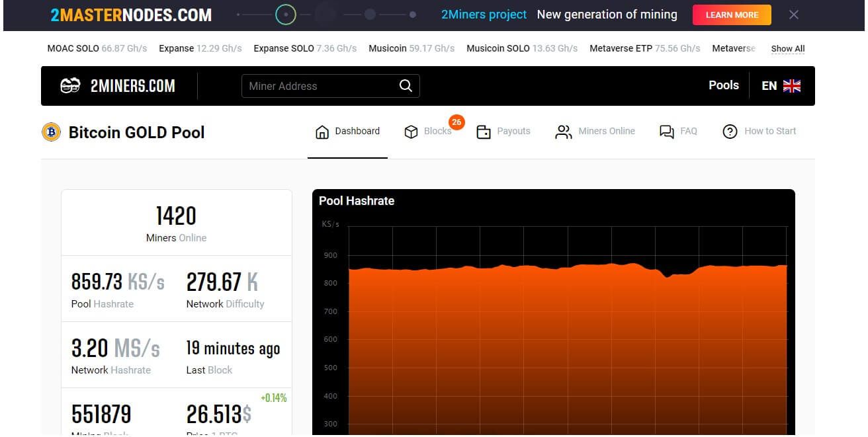Select the highlighted banner slider dot
Screen dimensions: 868x437
click(x=286, y=14)
